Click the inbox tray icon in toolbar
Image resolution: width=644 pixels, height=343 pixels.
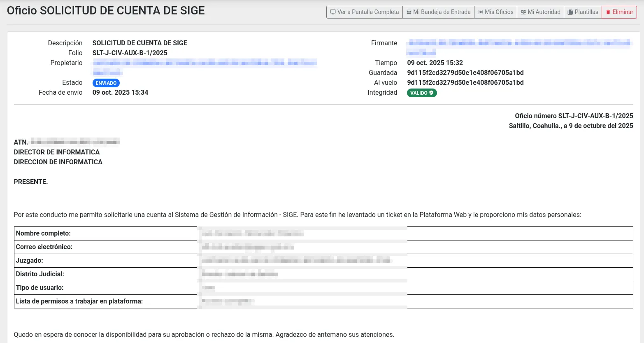409,12
